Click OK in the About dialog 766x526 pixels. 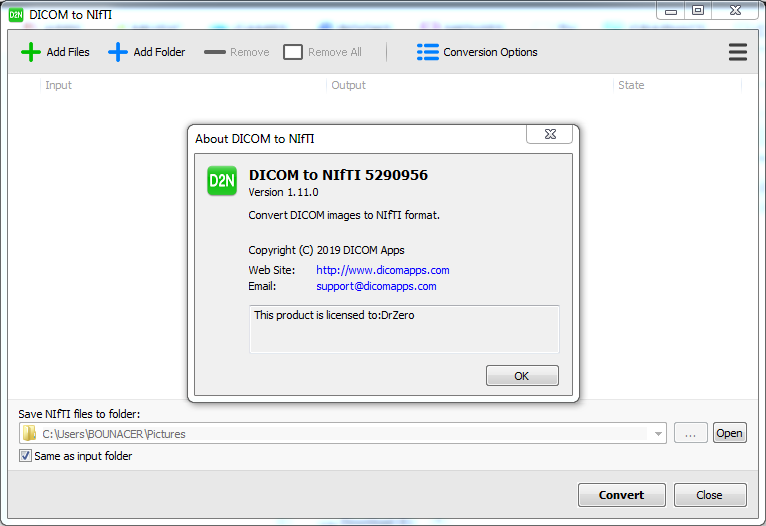[x=522, y=376]
